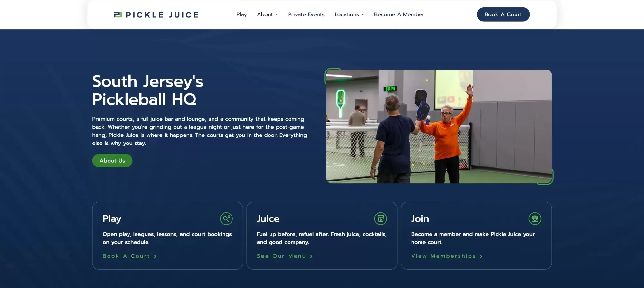
Task: Open the Play menu item
Action: (241, 14)
